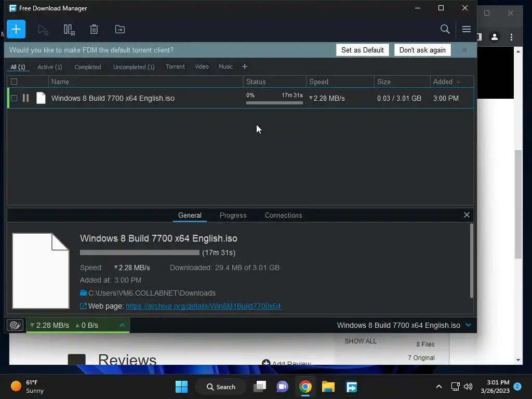Screen dimensions: 532x399
Task: Show hidden icons in system tray
Action: pyautogui.click(x=438, y=387)
